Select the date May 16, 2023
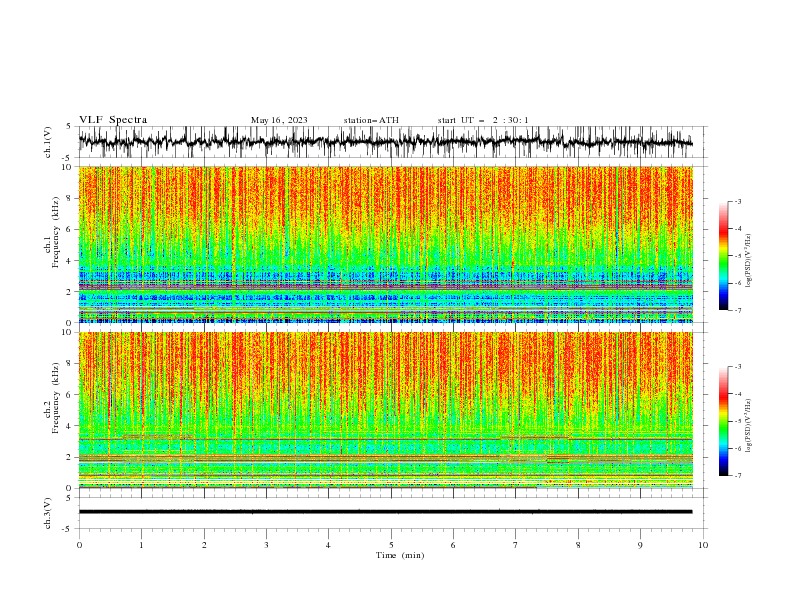Image resolution: width=792 pixels, height=612 pixels. pyautogui.click(x=279, y=120)
